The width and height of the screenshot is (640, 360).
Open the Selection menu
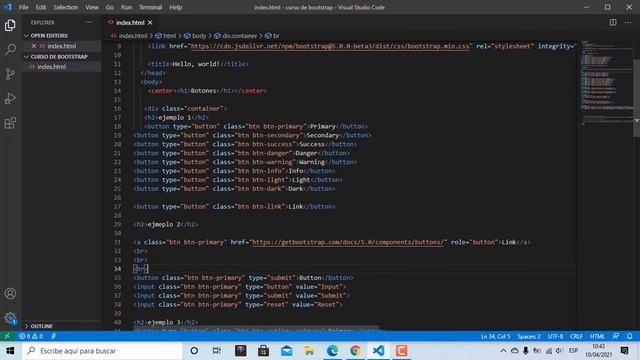(65, 7)
